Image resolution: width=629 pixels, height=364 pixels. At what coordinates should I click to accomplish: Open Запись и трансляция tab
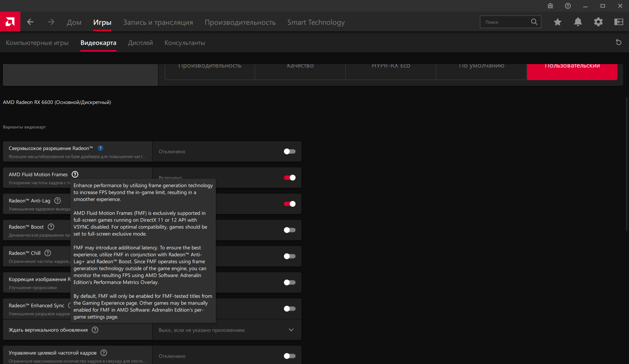pyautogui.click(x=158, y=22)
